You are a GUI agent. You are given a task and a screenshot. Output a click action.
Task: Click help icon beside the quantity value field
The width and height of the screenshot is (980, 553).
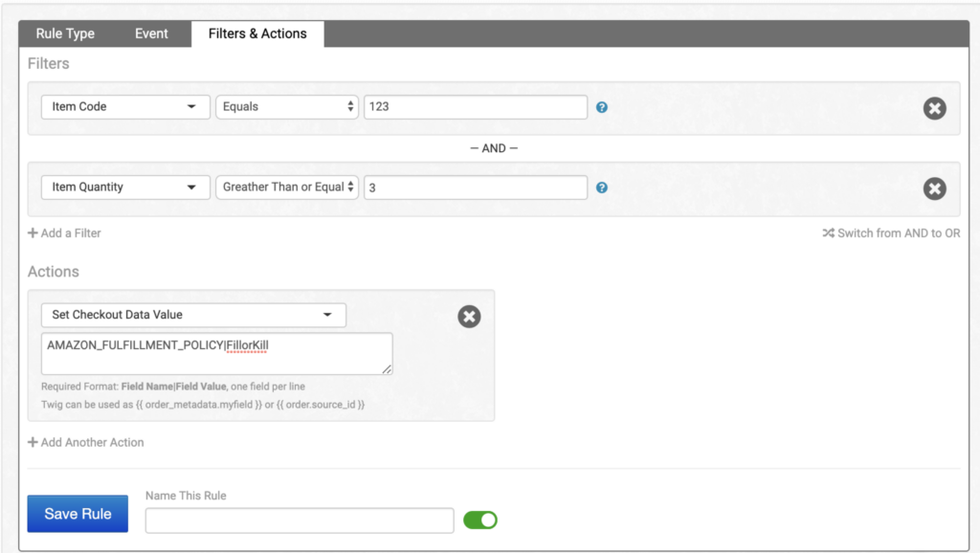click(601, 188)
